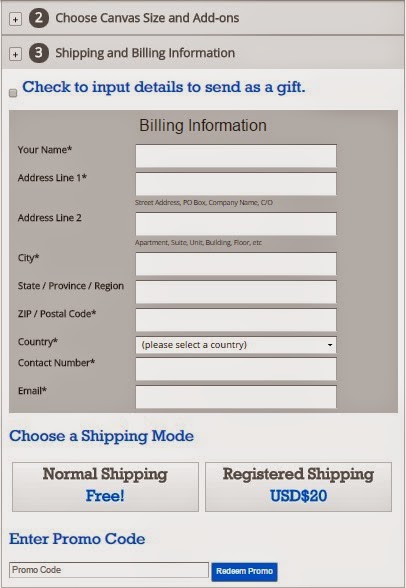Select Registered Shipping USD$20 option
This screenshot has height=588, width=406.
[x=298, y=486]
